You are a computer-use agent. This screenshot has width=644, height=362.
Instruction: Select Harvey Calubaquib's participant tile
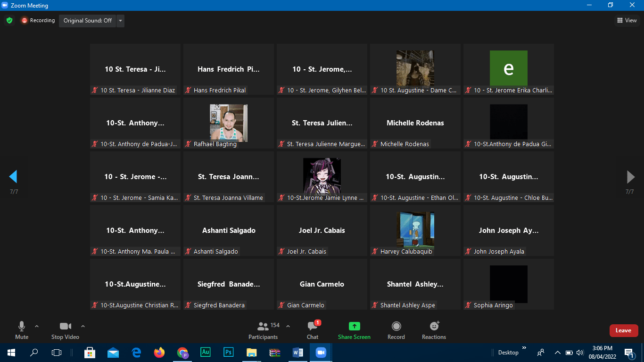coord(415,230)
